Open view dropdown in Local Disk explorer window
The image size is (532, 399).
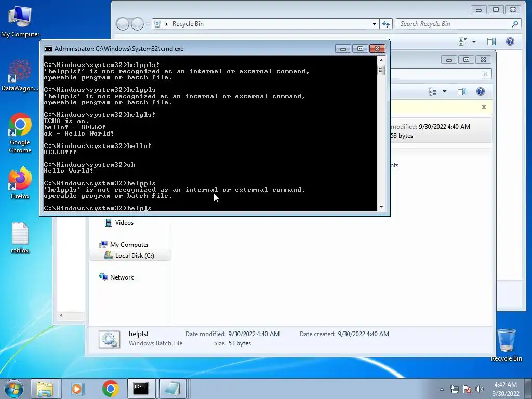[x=445, y=91]
